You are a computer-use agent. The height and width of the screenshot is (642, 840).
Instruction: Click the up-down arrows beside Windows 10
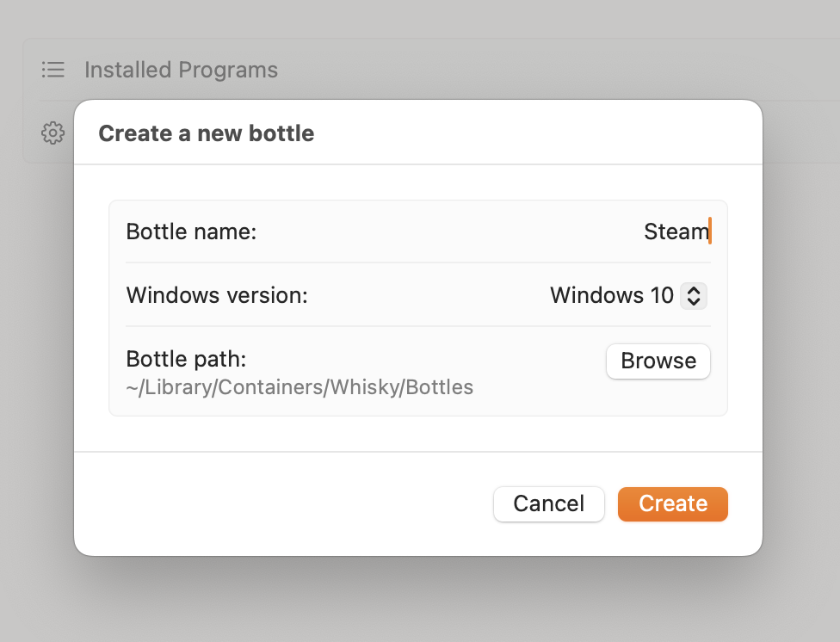coord(694,296)
